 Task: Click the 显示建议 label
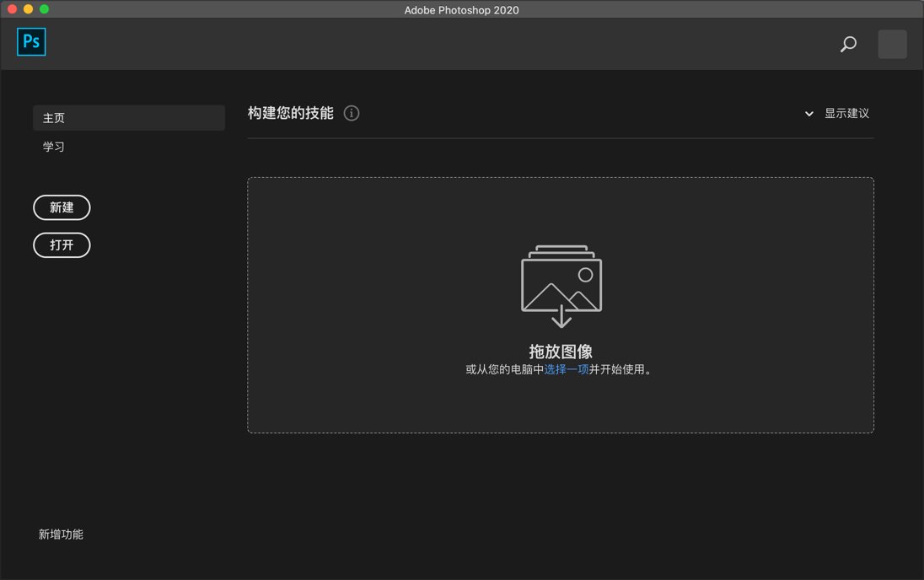pos(846,113)
